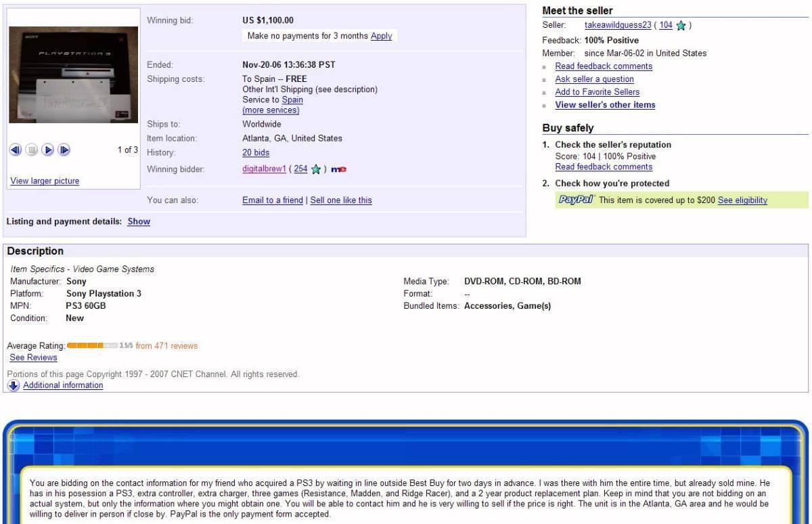Viewport: 812px width, 524px height.
Task: Advance to the next listing picture
Action: pyautogui.click(x=64, y=150)
